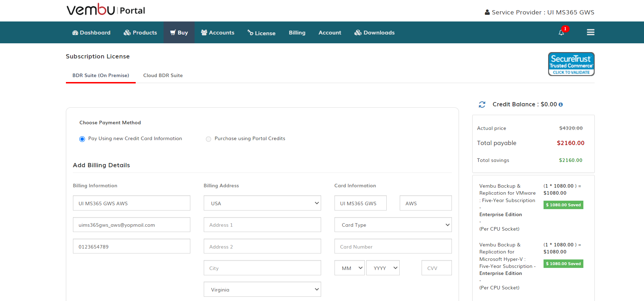Click the service provider user icon
Image resolution: width=644 pixels, height=301 pixels.
tap(487, 12)
